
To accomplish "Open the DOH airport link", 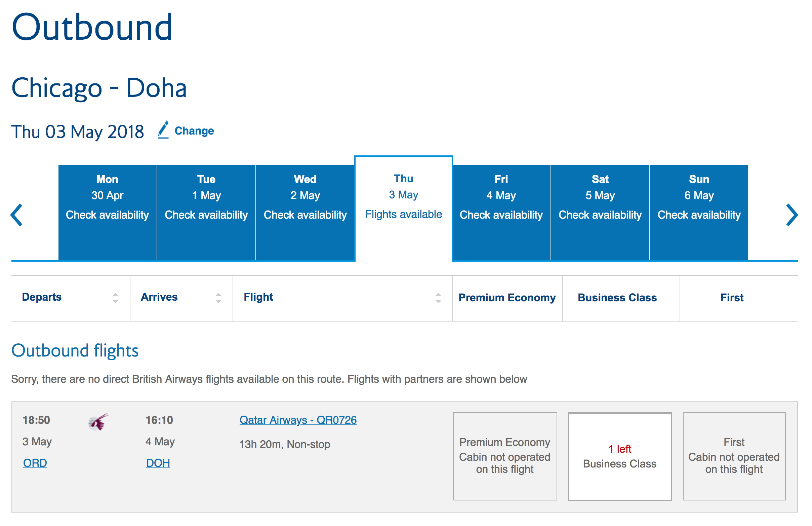I will (x=158, y=463).
